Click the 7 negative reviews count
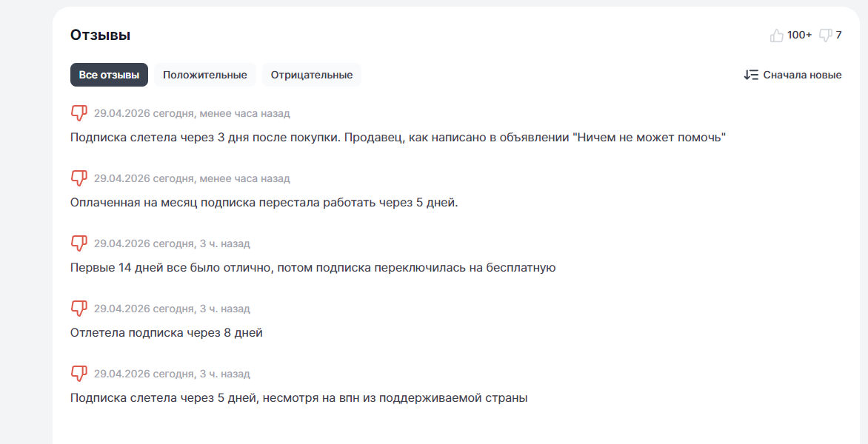 838,35
